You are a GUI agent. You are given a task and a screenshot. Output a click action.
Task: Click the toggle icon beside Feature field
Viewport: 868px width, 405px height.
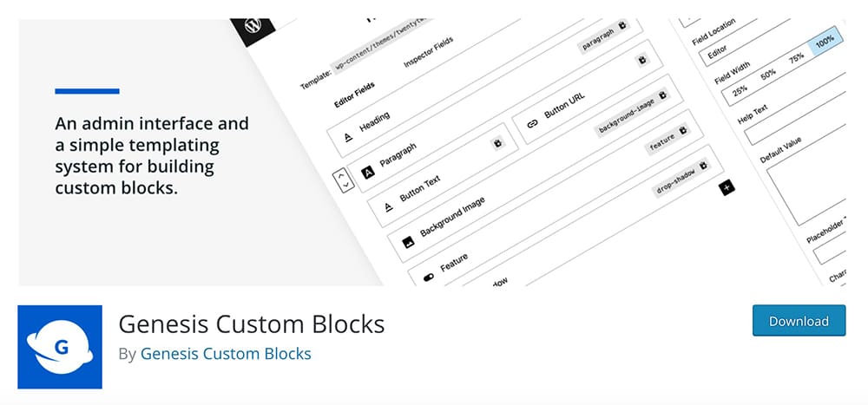coord(429,278)
